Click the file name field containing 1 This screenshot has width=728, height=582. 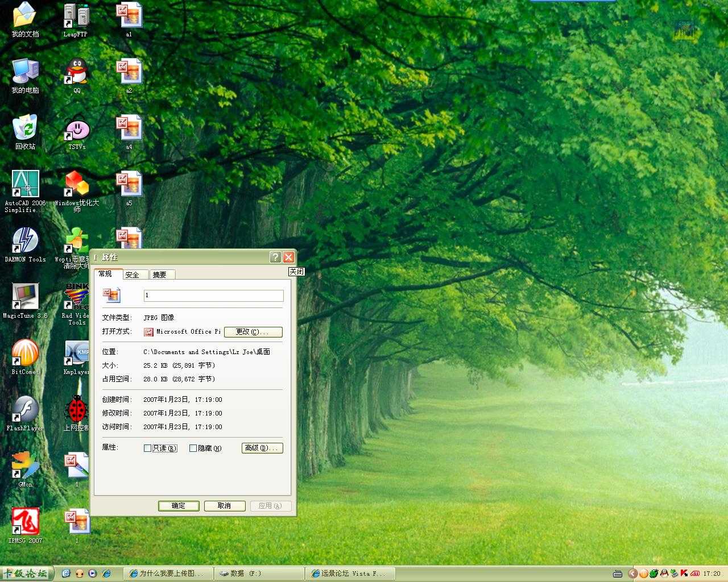pyautogui.click(x=213, y=296)
